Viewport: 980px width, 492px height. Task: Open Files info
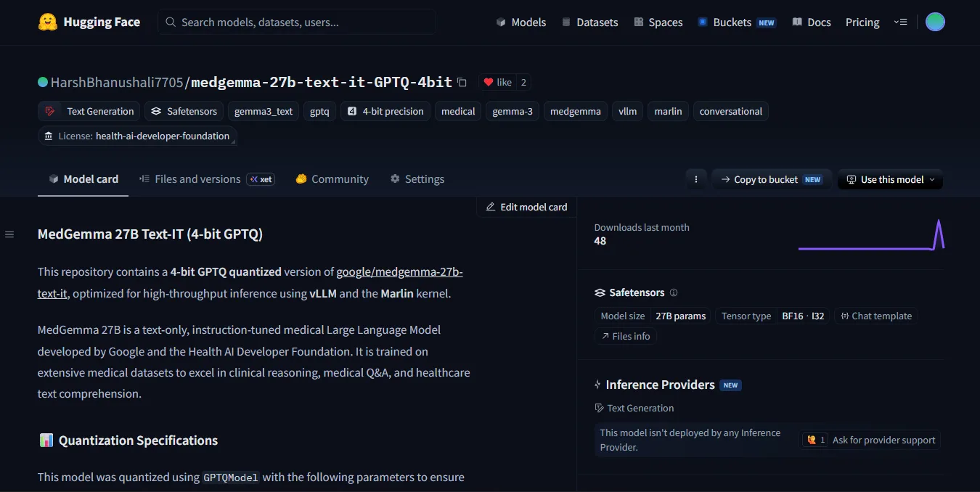(x=626, y=336)
